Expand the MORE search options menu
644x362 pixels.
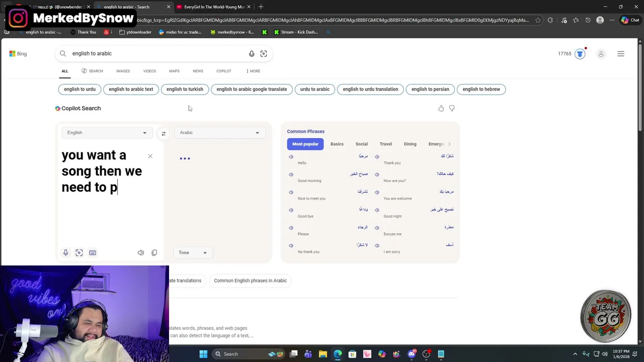[x=253, y=71]
